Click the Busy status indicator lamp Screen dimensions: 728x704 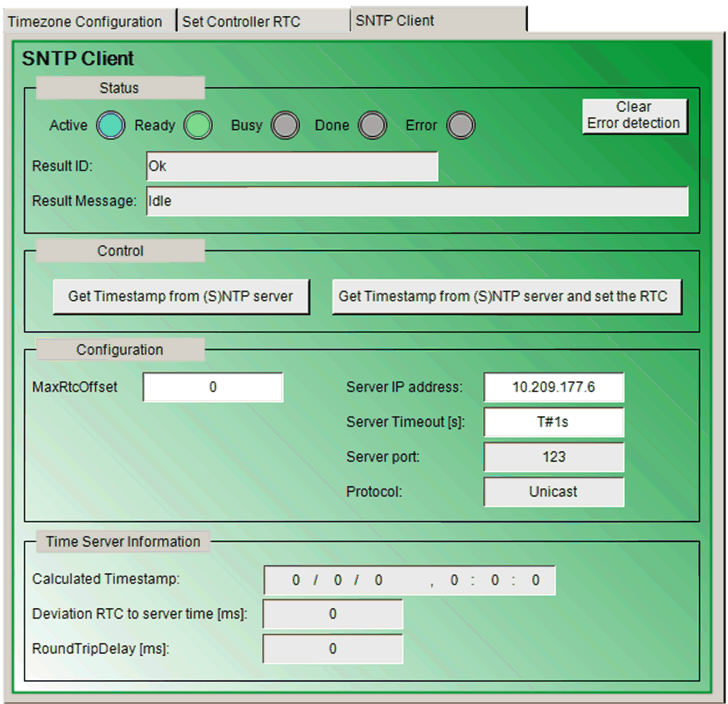click(x=285, y=125)
